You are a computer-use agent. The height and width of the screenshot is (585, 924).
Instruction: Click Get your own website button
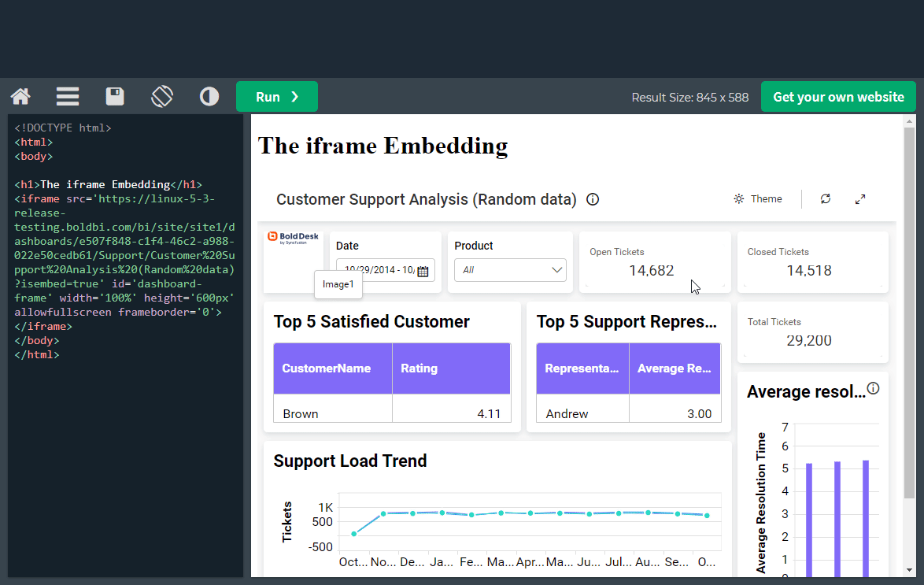click(838, 97)
